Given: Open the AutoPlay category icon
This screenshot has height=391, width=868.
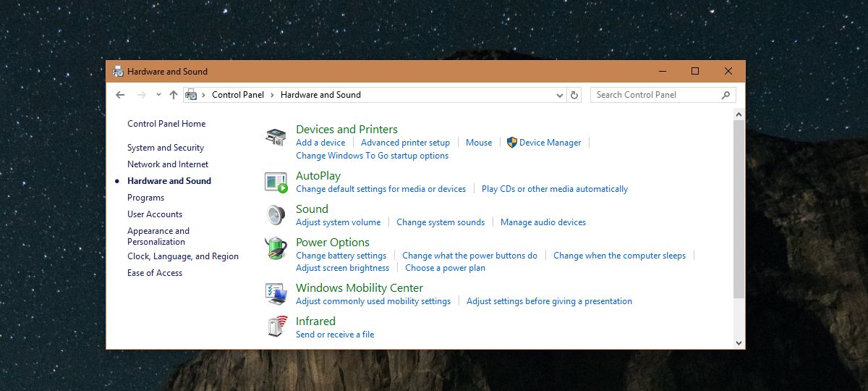Looking at the screenshot, I should pos(276,182).
